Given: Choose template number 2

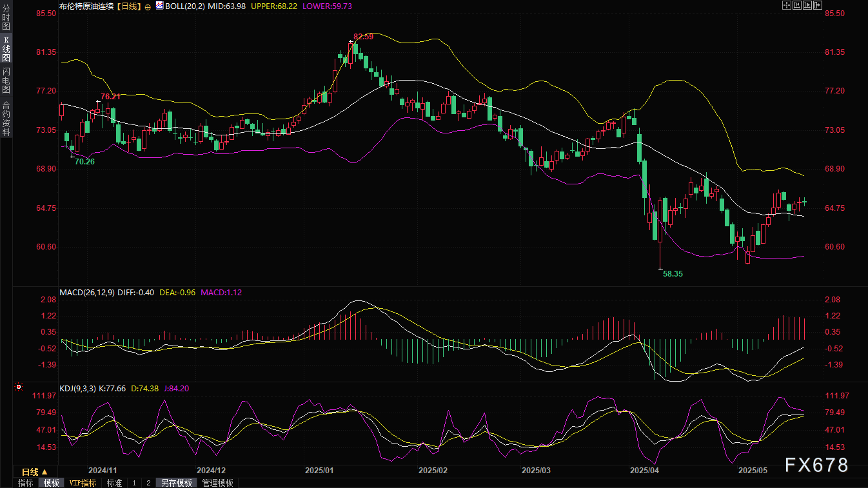Looking at the screenshot, I should (x=148, y=483).
